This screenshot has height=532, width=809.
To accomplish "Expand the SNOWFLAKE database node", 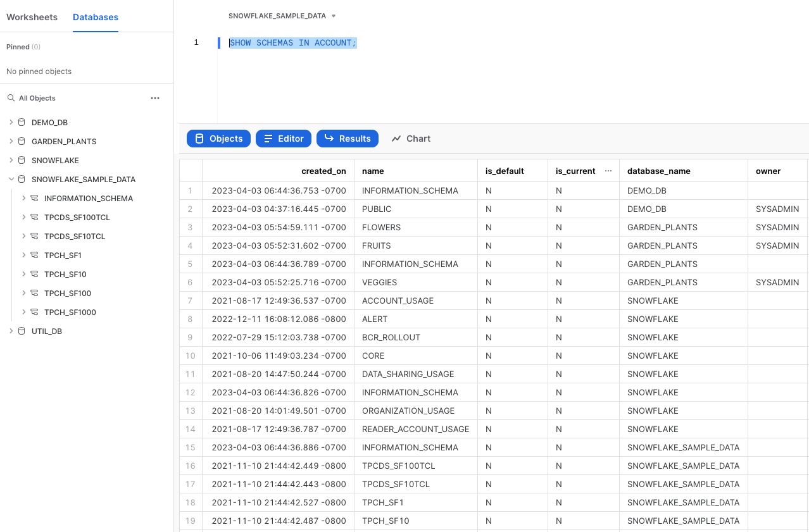I will click(11, 160).
